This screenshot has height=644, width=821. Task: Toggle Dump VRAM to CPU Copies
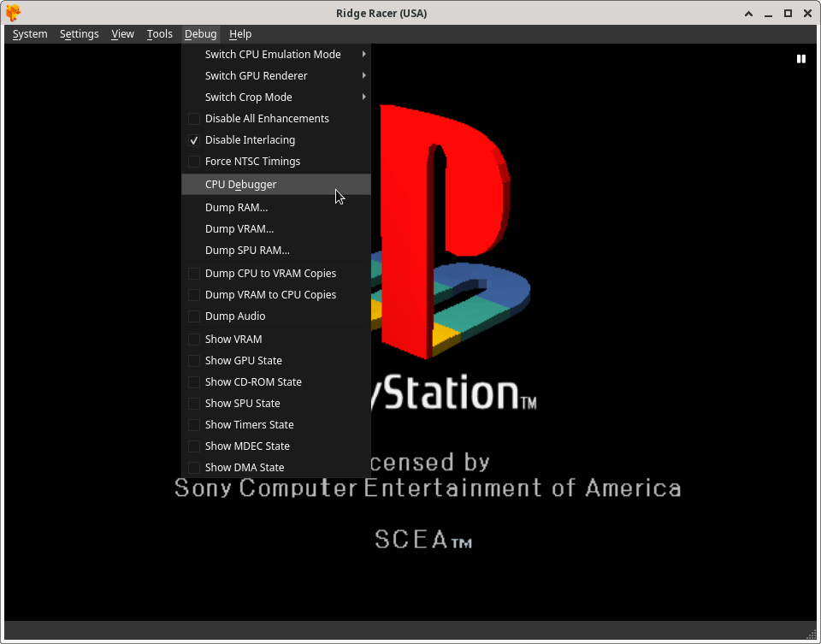276,295
